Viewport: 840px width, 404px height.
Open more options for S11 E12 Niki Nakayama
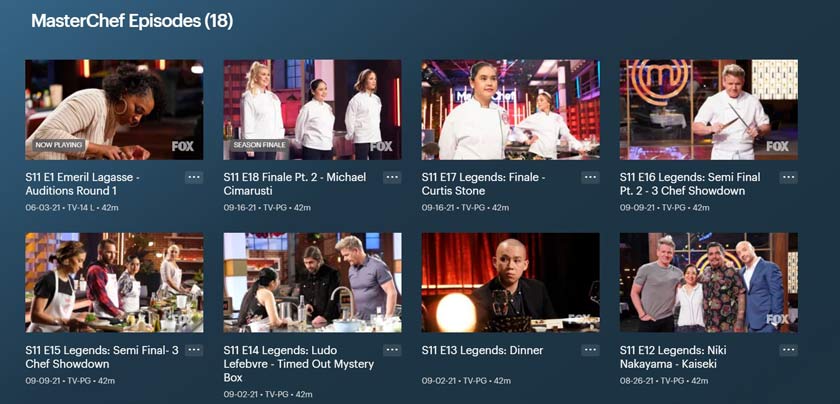789,350
